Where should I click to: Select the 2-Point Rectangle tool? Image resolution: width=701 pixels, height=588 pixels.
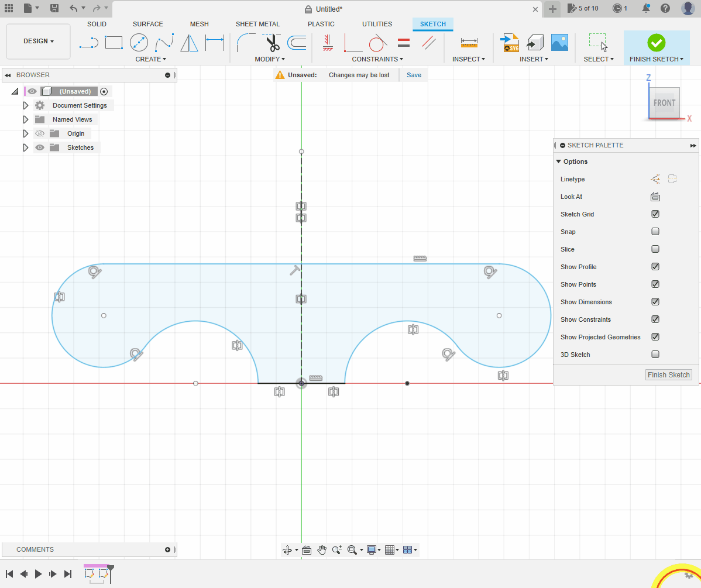pos(114,42)
